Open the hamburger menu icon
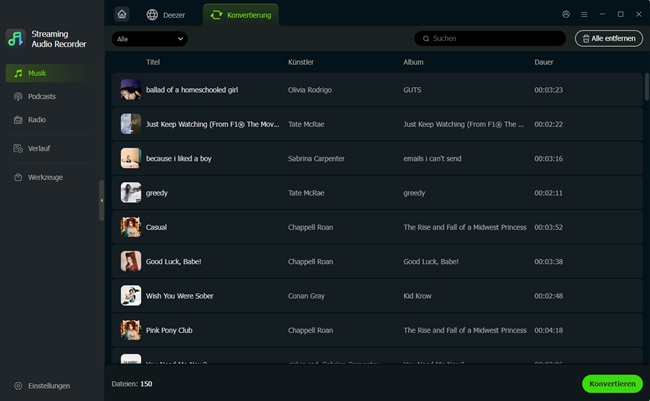Image resolution: width=650 pixels, height=401 pixels. point(584,14)
